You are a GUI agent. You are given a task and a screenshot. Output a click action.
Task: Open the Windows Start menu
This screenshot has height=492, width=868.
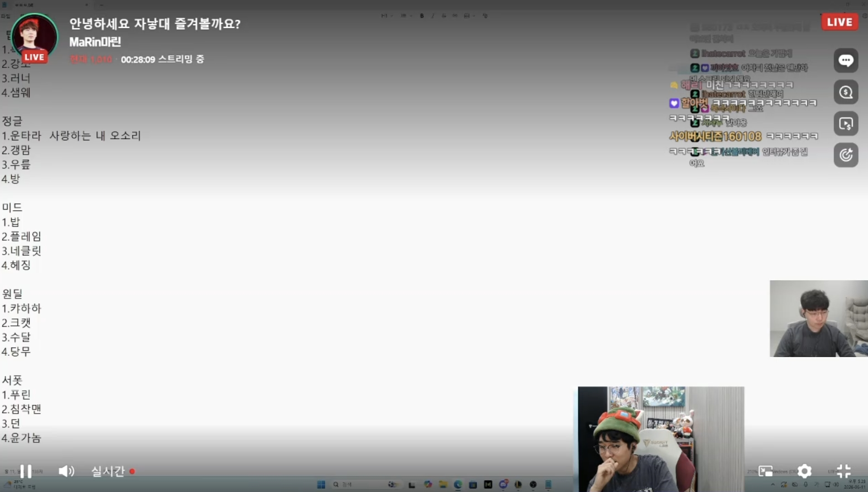pos(321,484)
